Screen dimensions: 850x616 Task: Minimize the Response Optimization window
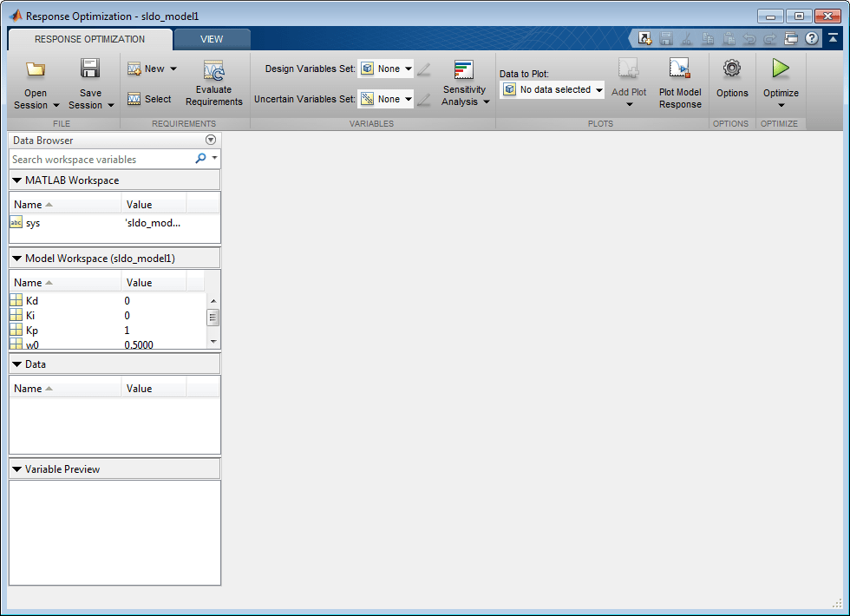tap(770, 16)
